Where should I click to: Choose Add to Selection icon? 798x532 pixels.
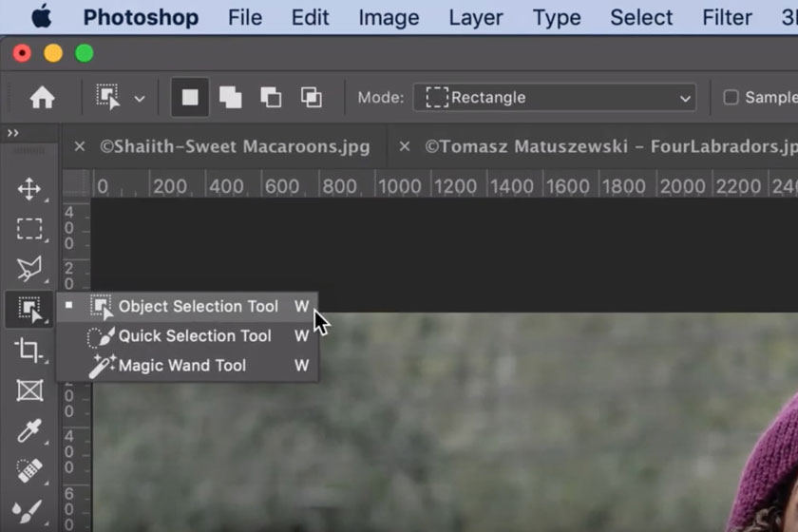[230, 97]
